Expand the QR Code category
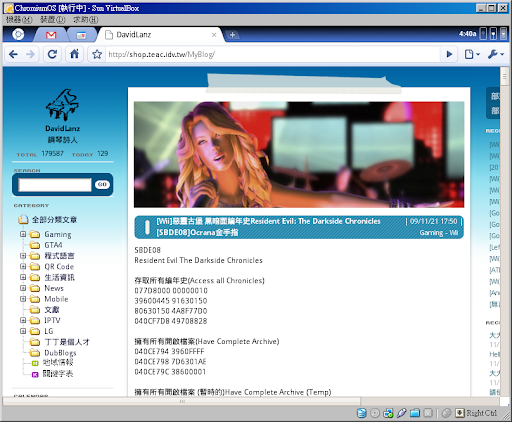 coord(23,266)
